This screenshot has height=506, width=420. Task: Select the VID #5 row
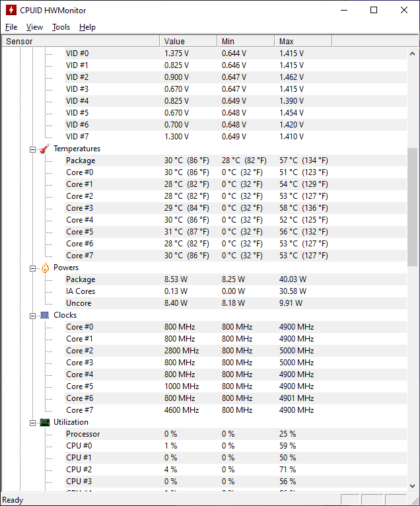point(236,113)
